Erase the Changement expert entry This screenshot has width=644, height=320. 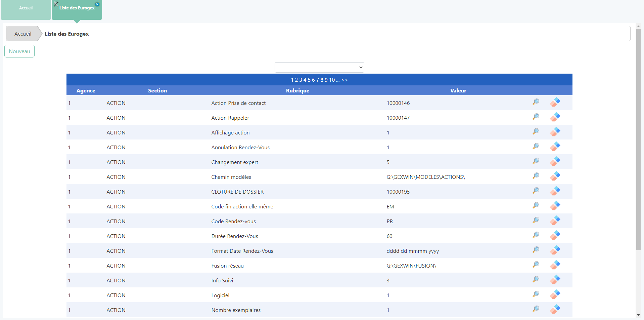click(555, 161)
